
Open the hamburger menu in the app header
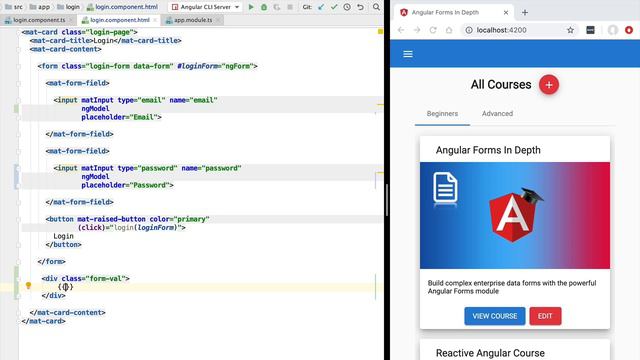pos(408,54)
